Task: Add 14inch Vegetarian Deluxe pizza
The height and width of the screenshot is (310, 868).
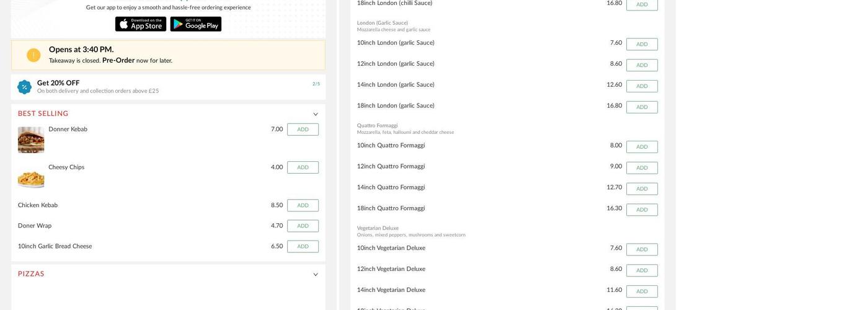Action: tap(642, 291)
